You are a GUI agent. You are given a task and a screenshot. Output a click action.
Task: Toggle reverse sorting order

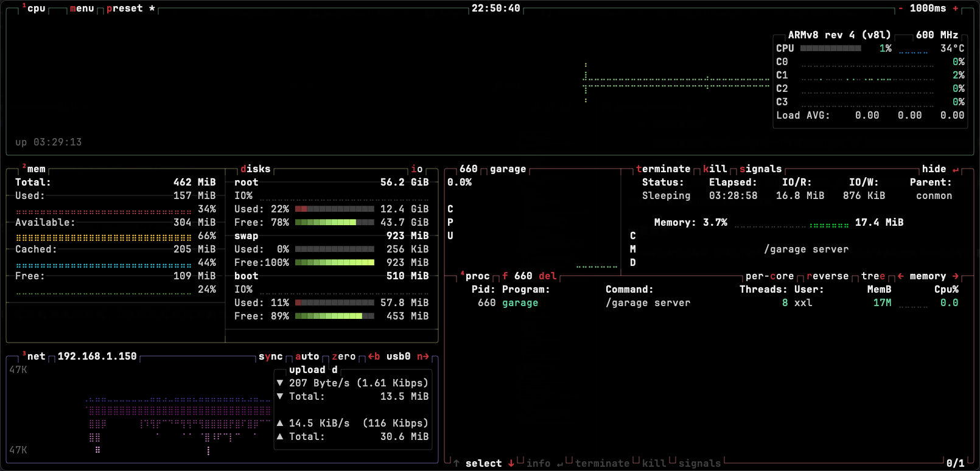[x=828, y=276]
